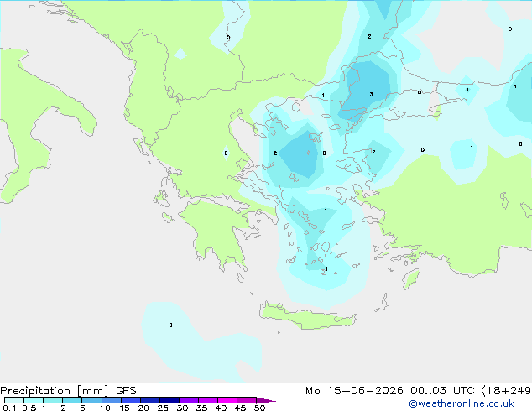Click the 00..03 UTC time text

pyautogui.click(x=441, y=391)
